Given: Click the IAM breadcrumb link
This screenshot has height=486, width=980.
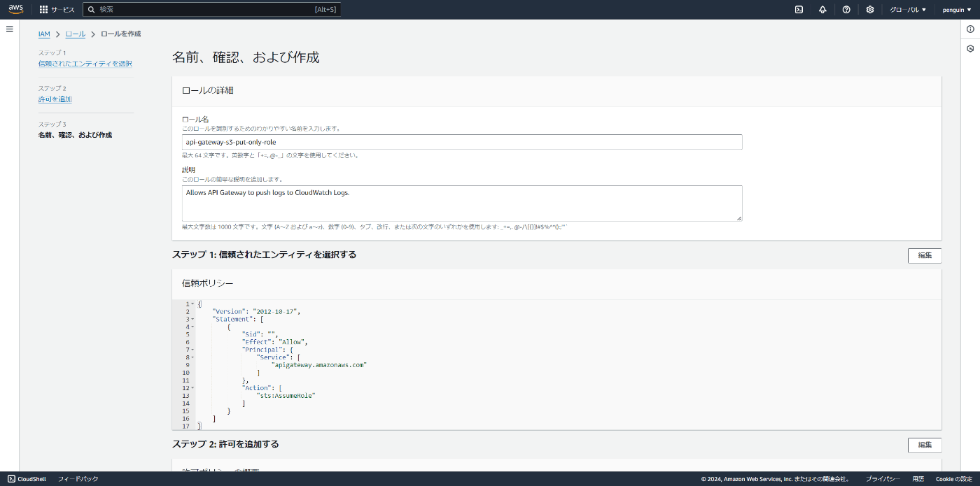Looking at the screenshot, I should (44, 34).
